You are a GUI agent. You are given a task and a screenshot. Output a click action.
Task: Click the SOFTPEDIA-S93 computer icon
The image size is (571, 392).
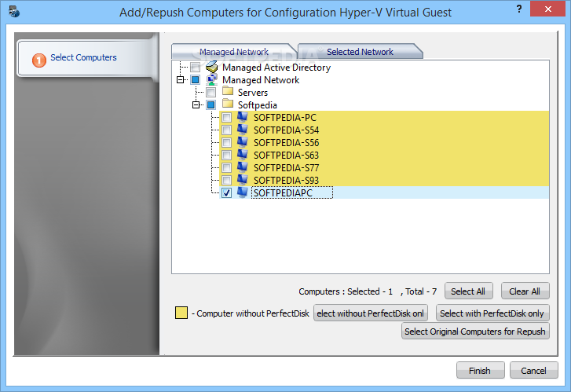[x=243, y=180]
